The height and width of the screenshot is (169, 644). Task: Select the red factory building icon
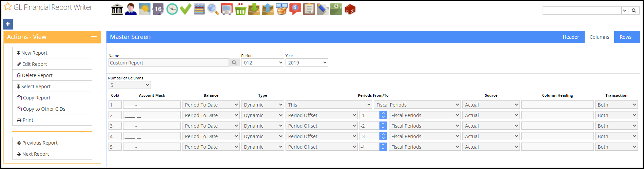[x=350, y=9]
